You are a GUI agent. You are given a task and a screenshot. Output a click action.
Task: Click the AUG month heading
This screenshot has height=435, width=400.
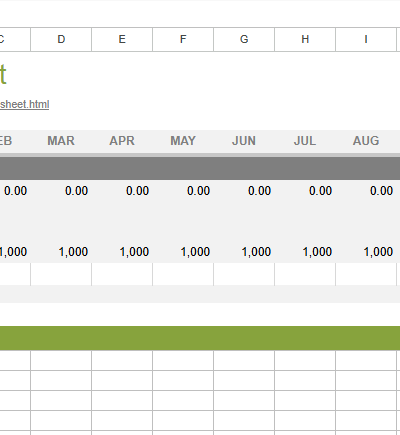click(x=366, y=141)
